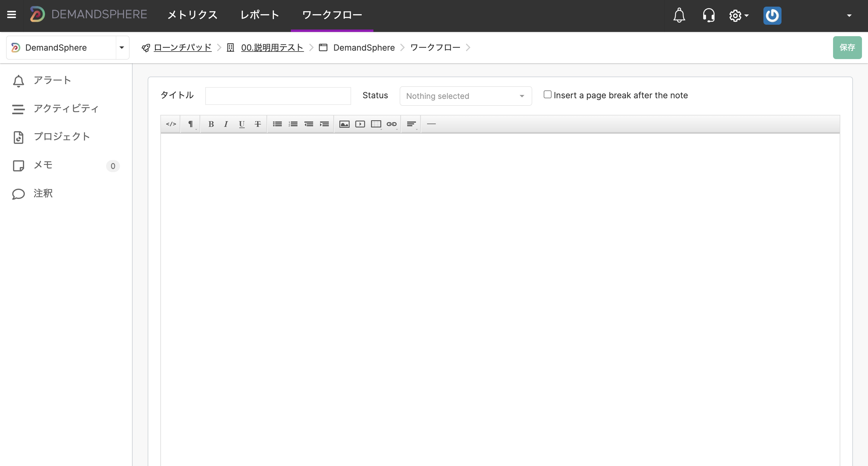The width and height of the screenshot is (868, 466).
Task: Decrease indent with outdent button
Action: tap(309, 124)
